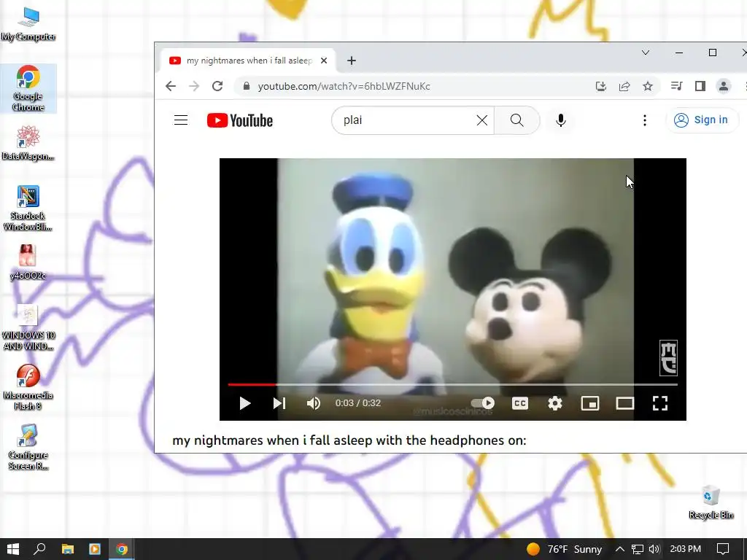This screenshot has width=747, height=560.
Task: Expand Chrome tab search chevron
Action: (646, 52)
